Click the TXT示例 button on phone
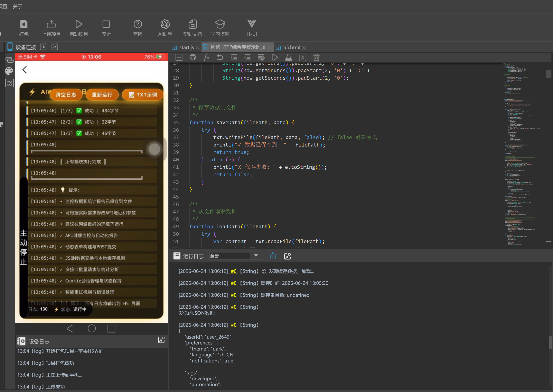This screenshot has width=553, height=392. tap(143, 95)
